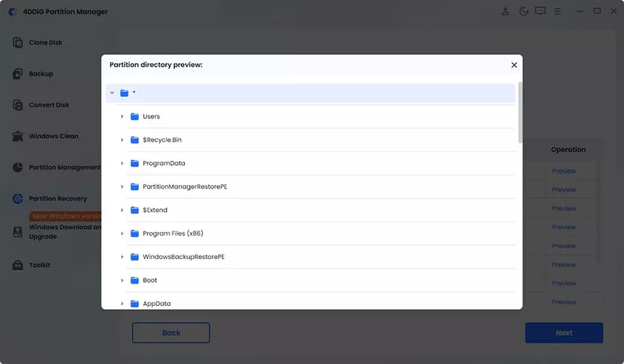Toggle dark mode moon icon
The height and width of the screenshot is (364, 624).
coord(523,11)
